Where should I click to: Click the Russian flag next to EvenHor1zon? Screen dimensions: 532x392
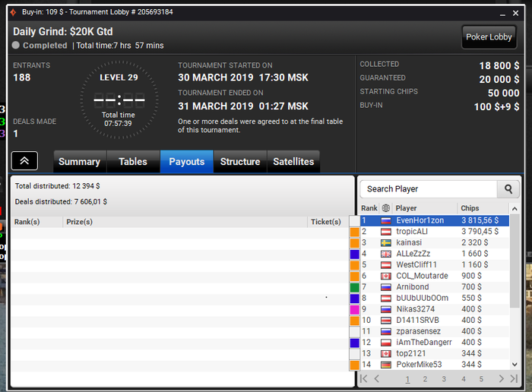point(386,221)
